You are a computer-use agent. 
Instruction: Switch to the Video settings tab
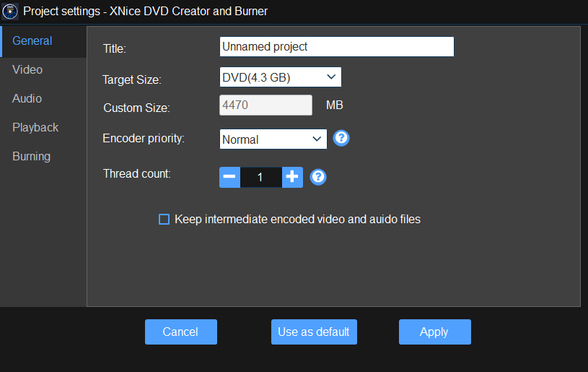[27, 70]
